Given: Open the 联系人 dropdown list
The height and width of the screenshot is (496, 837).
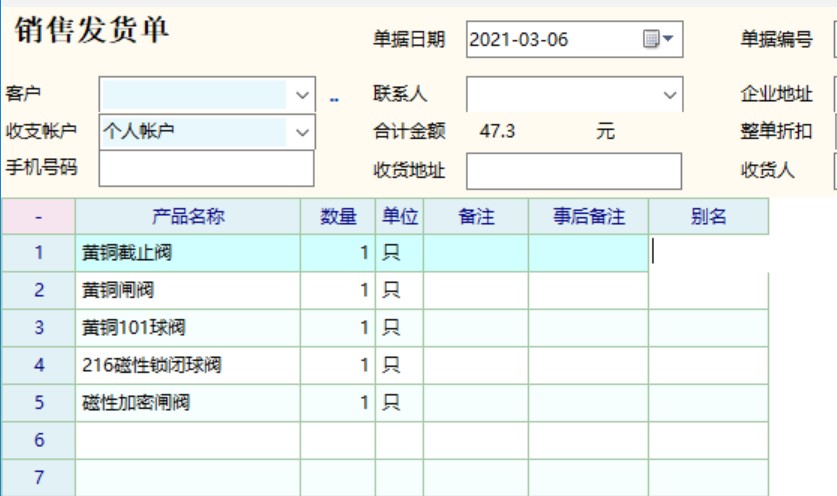Looking at the screenshot, I should [x=669, y=95].
